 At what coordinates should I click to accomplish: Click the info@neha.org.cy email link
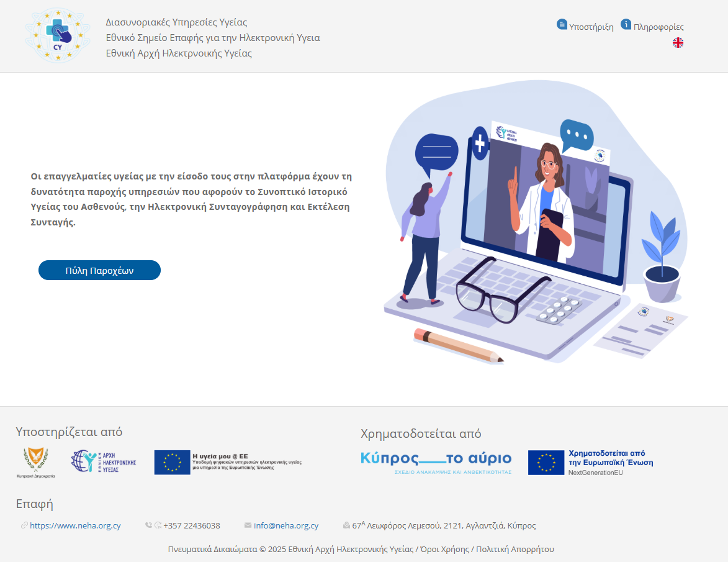[286, 525]
